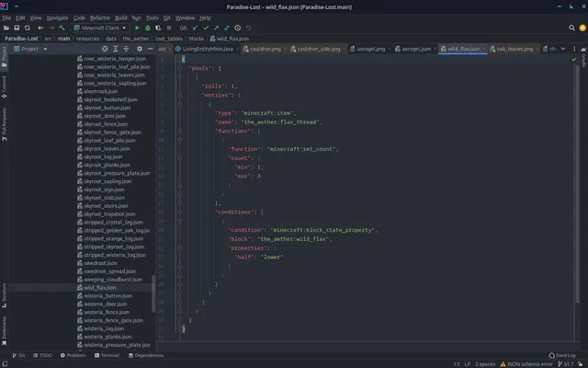Collapse the "count" object fold marker
Viewport: 588px width, 368px height.
coord(180,158)
